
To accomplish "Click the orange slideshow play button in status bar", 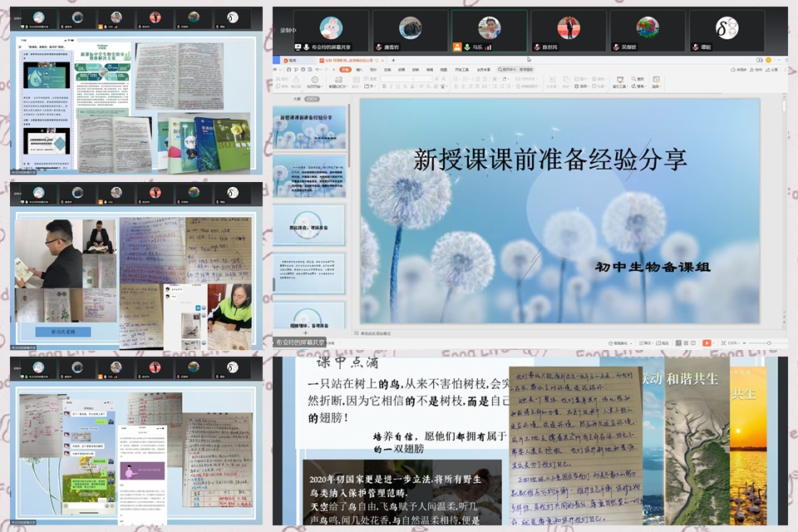I will 706,343.
